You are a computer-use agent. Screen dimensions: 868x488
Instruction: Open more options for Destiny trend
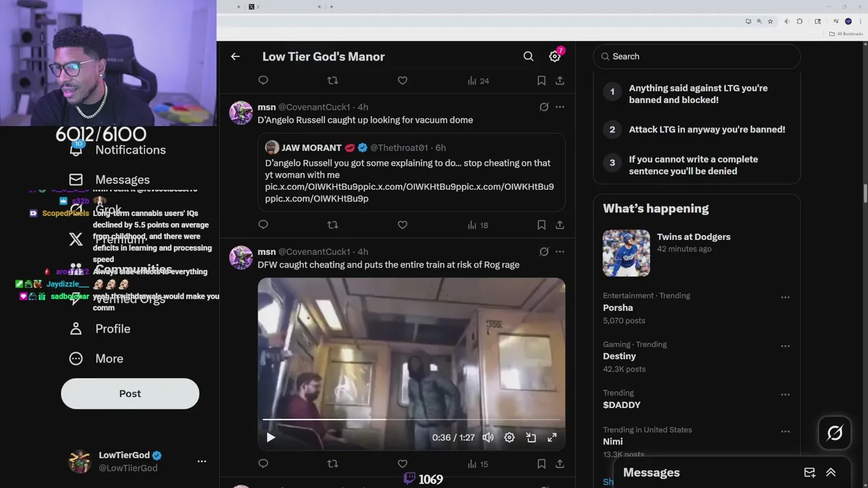pos(785,346)
